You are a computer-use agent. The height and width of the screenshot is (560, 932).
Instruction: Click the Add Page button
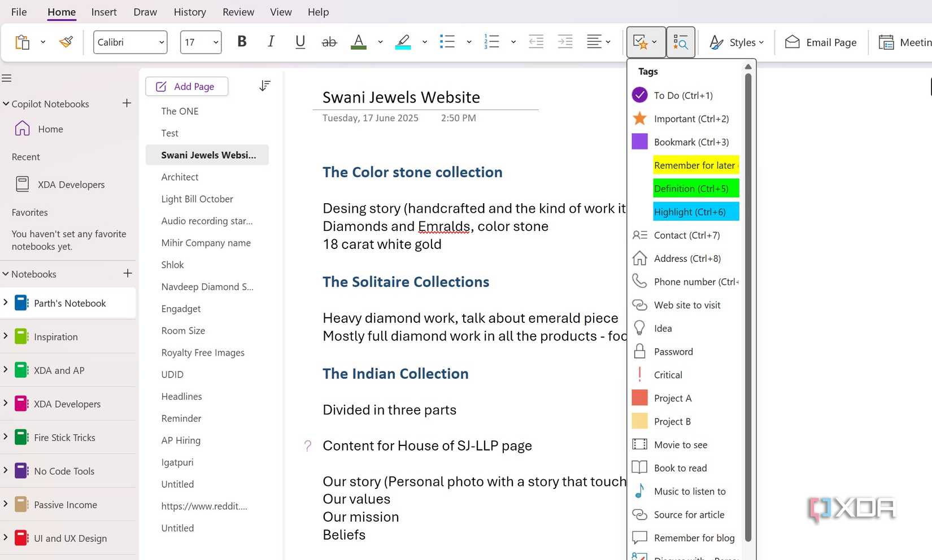pos(186,86)
